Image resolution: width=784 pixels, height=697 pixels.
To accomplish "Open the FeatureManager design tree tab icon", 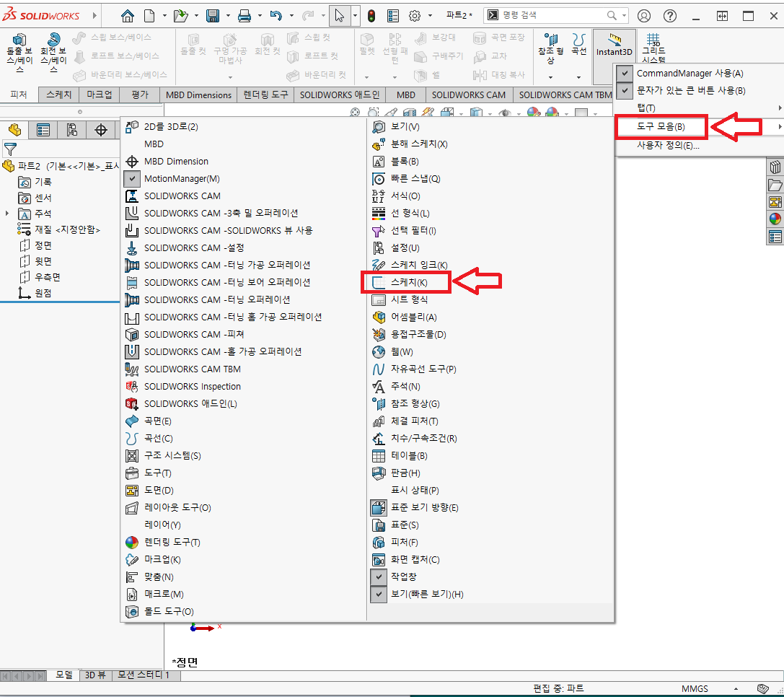I will (x=15, y=131).
